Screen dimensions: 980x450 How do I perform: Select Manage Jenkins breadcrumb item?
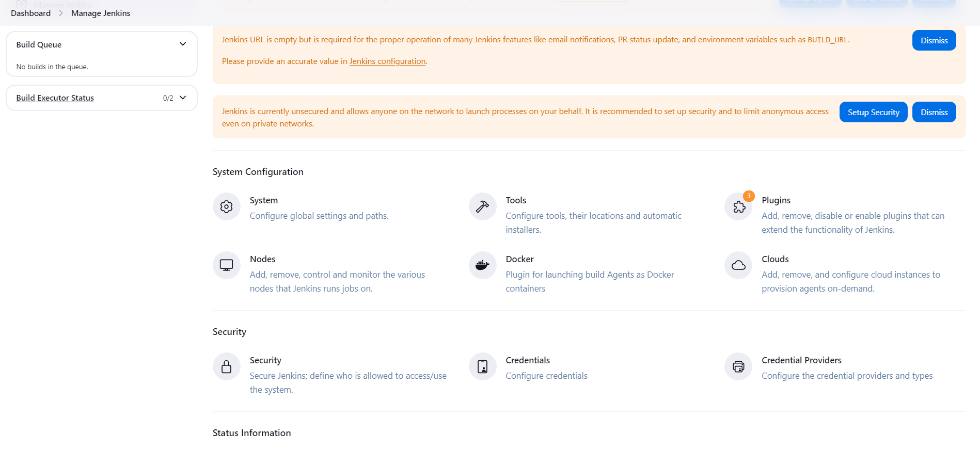(101, 13)
